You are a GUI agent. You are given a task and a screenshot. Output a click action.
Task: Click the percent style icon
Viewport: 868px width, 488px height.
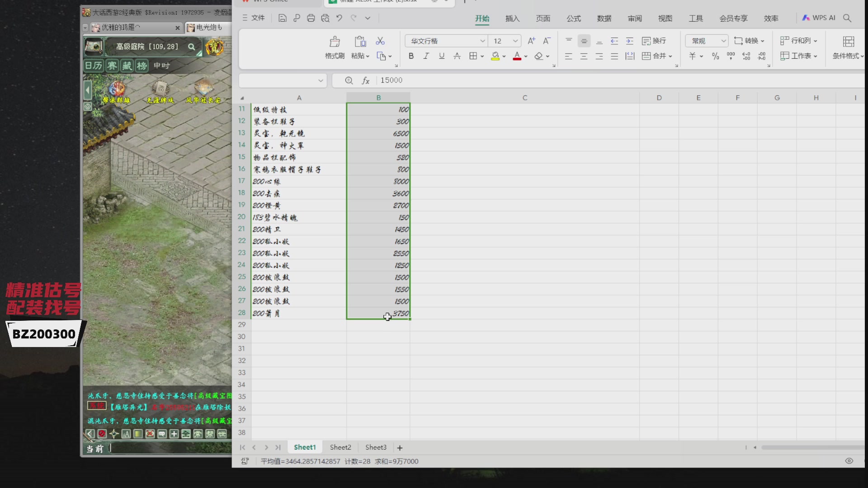715,56
